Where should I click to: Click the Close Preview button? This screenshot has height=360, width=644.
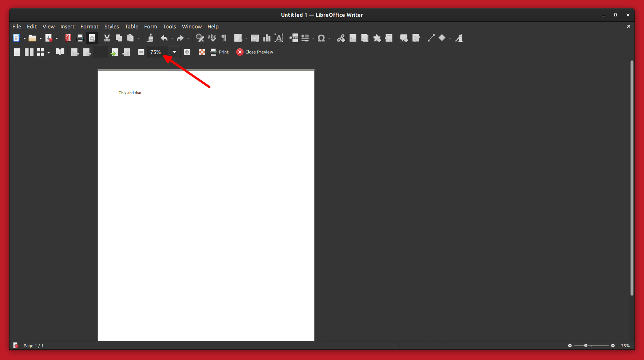255,52
